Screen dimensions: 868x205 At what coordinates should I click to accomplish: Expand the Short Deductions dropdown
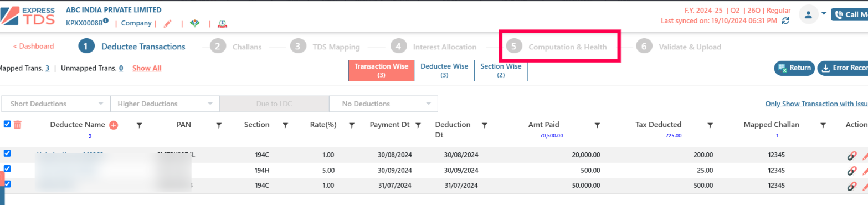click(56, 104)
